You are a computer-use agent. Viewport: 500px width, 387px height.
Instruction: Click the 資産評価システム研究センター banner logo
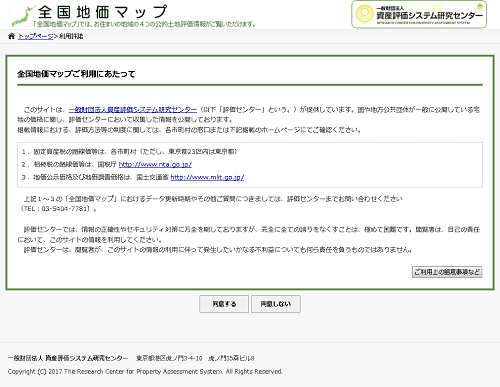click(x=419, y=14)
